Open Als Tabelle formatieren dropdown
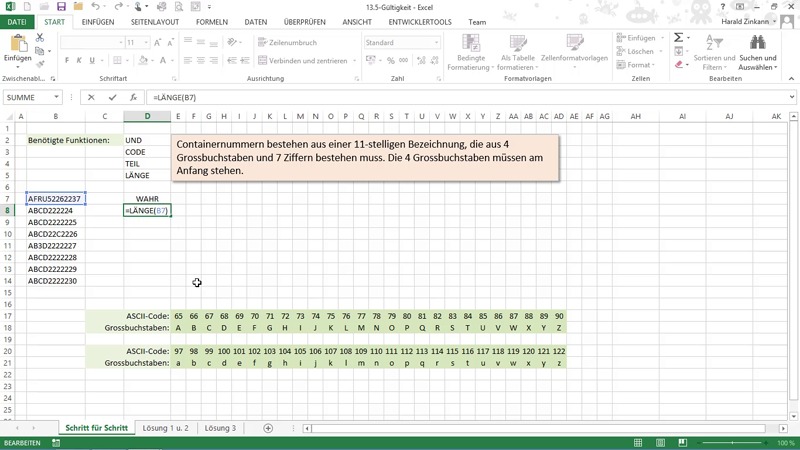The width and height of the screenshot is (800, 450). [x=518, y=52]
